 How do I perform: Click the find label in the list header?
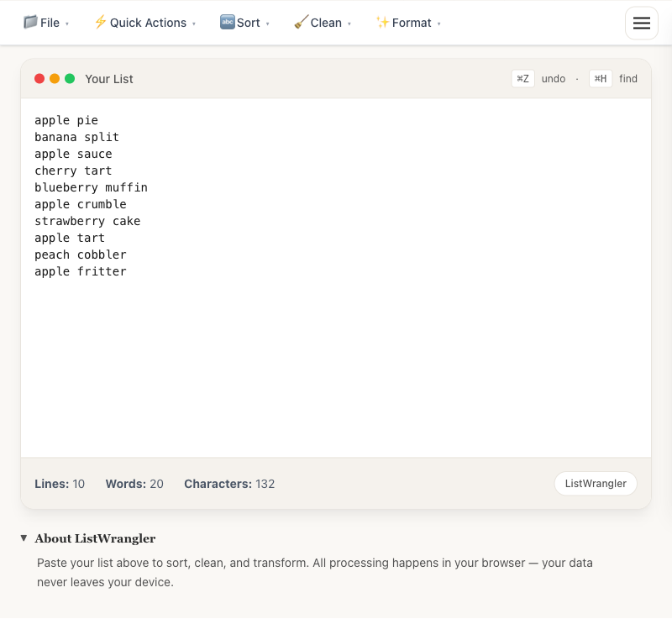[627, 78]
